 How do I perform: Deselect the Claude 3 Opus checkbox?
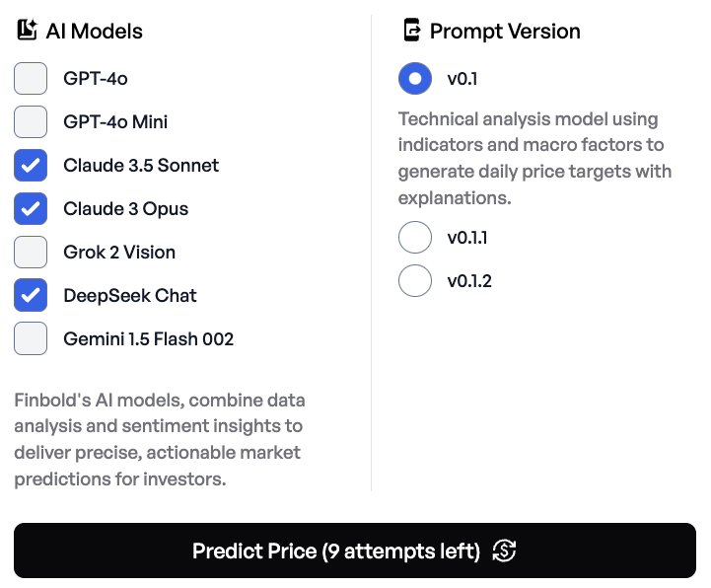coord(31,209)
